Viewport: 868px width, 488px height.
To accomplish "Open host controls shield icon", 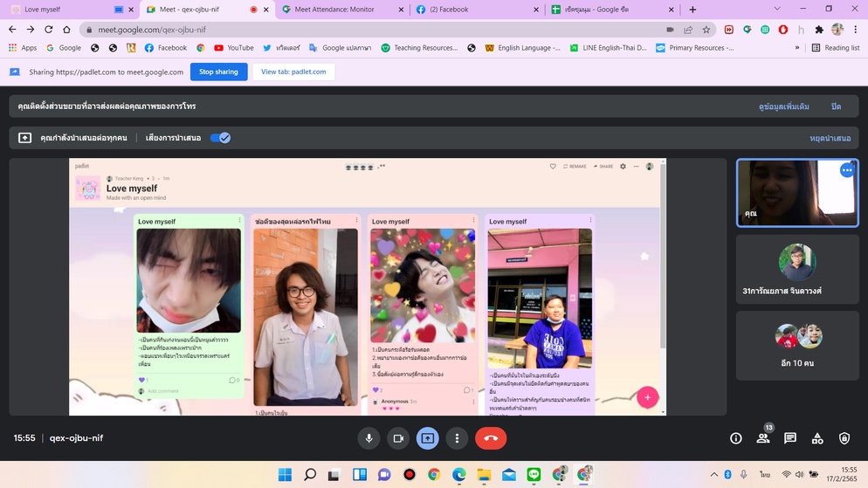I will [844, 438].
